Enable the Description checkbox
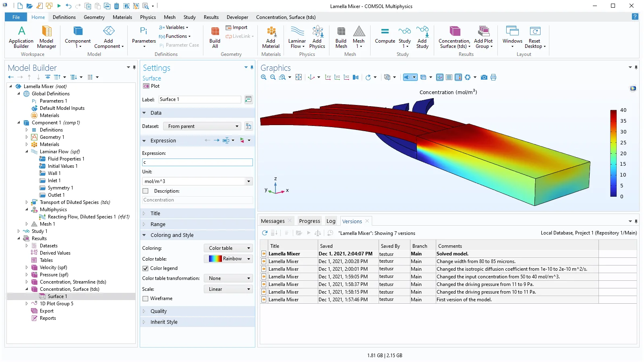Image resolution: width=644 pixels, height=362 pixels. coord(146,191)
